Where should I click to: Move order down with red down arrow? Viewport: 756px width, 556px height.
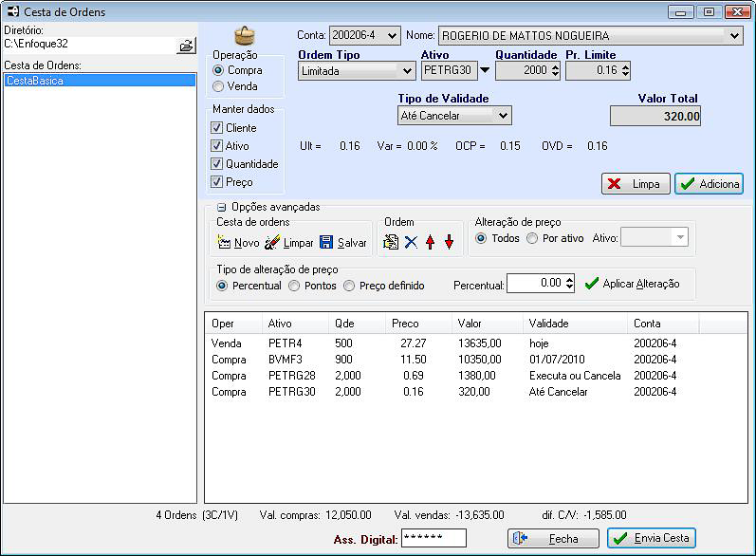coord(449,242)
